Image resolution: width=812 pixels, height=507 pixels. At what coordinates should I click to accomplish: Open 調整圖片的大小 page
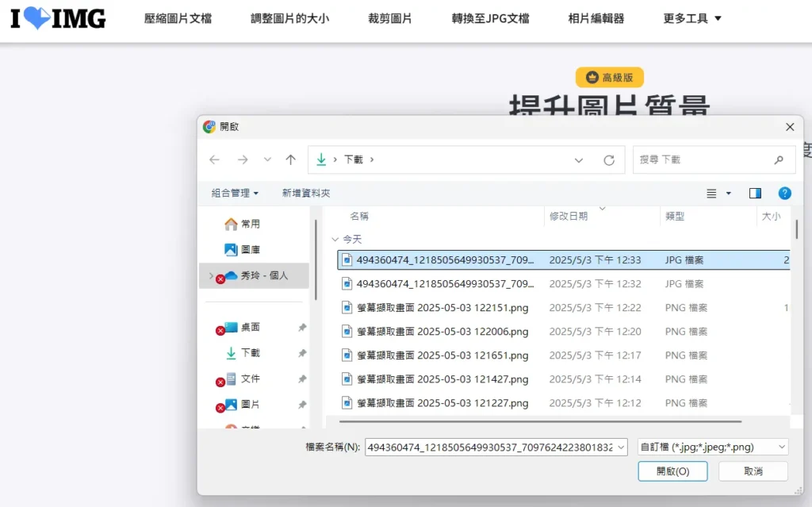(289, 19)
